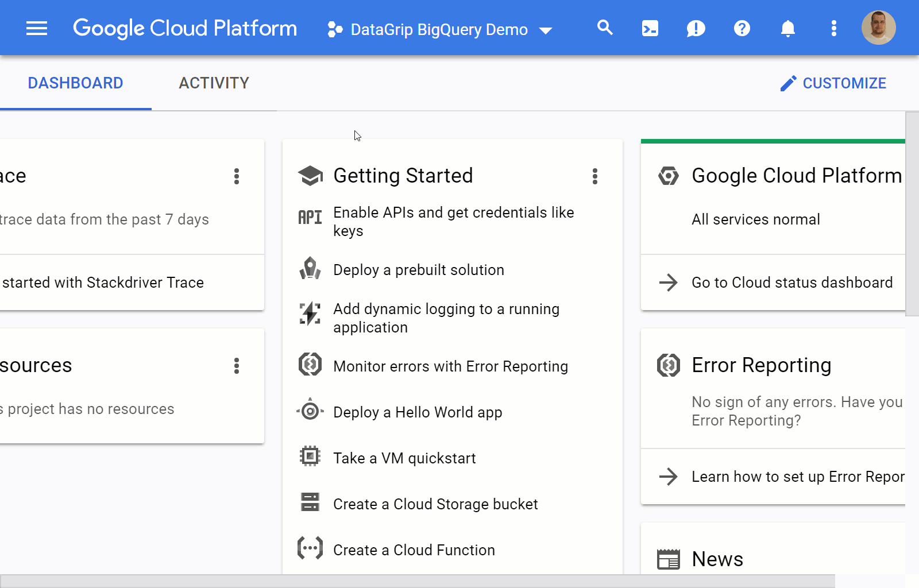Click the user account avatar
The image size is (919, 588).
[x=878, y=28]
